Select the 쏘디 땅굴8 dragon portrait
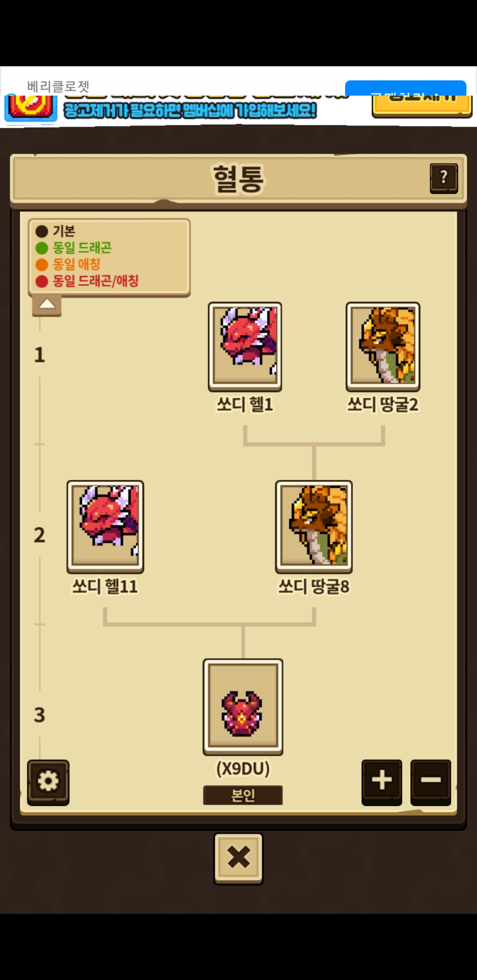477x980 pixels. click(x=314, y=527)
